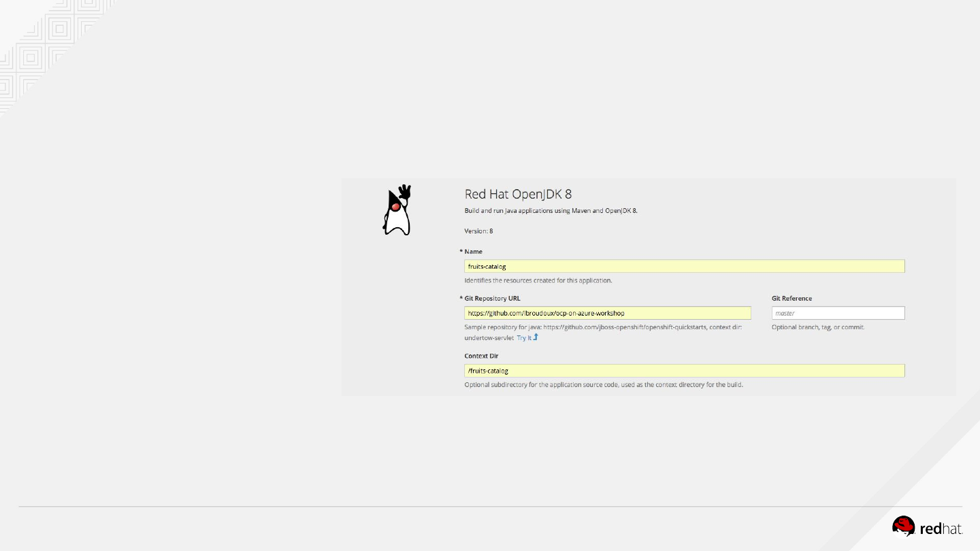Click the "Version: 8" text
This screenshot has width=980, height=551.
pos(478,231)
